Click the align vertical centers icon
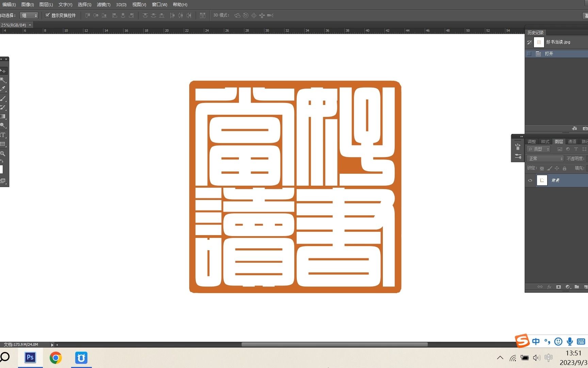 96,15
